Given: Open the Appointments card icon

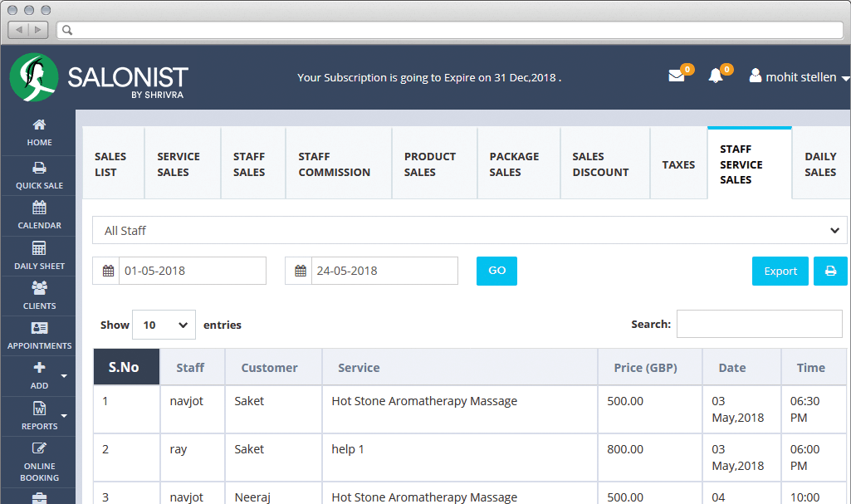Looking at the screenshot, I should 39,328.
